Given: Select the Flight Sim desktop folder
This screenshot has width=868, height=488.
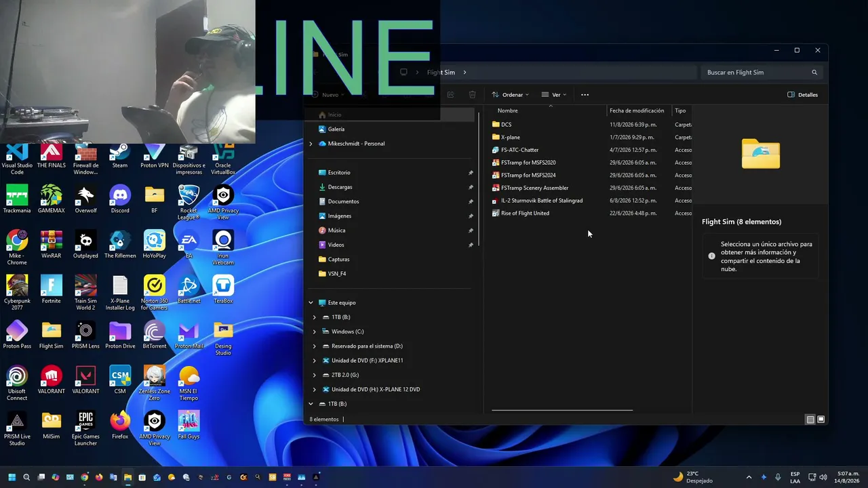Looking at the screenshot, I should [52, 335].
